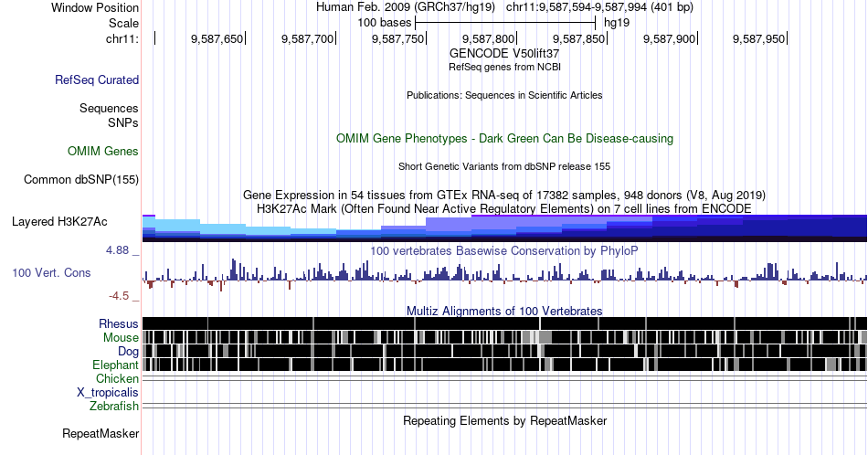Click the 9,587,850 ruler position
The image size is (868, 455).
[x=578, y=38]
